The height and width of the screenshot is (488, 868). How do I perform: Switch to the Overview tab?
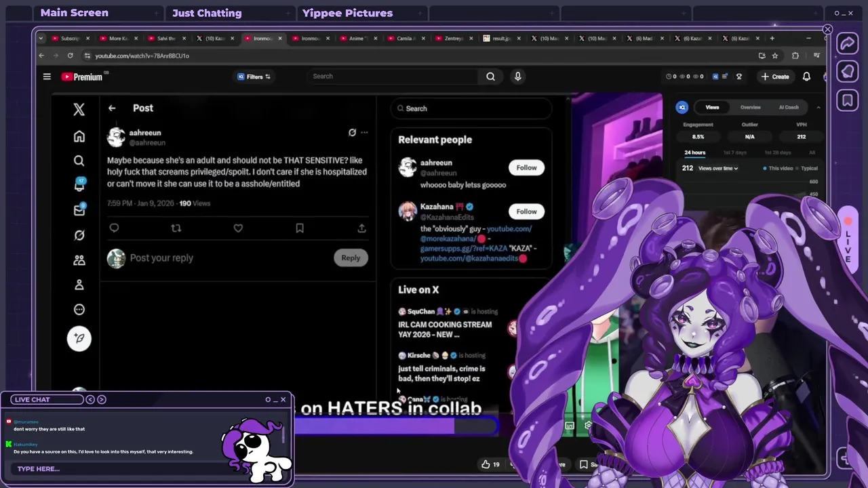750,107
